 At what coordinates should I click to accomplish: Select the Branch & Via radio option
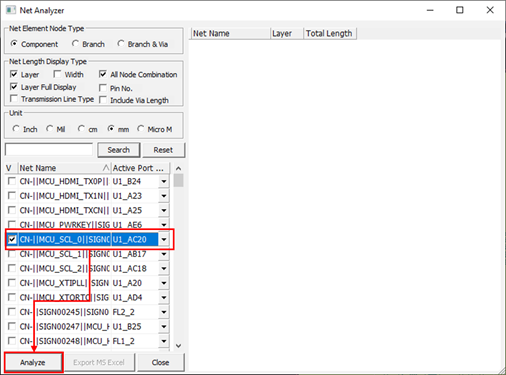[121, 44]
